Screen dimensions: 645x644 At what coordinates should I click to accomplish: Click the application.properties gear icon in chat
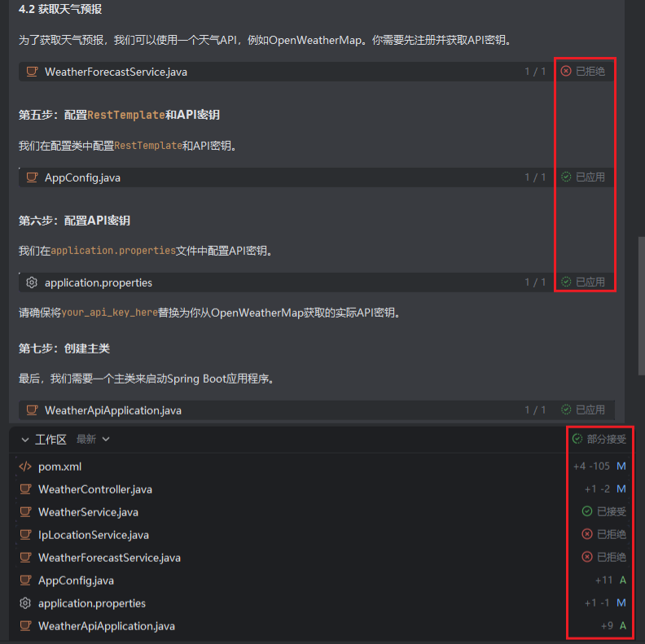click(32, 283)
